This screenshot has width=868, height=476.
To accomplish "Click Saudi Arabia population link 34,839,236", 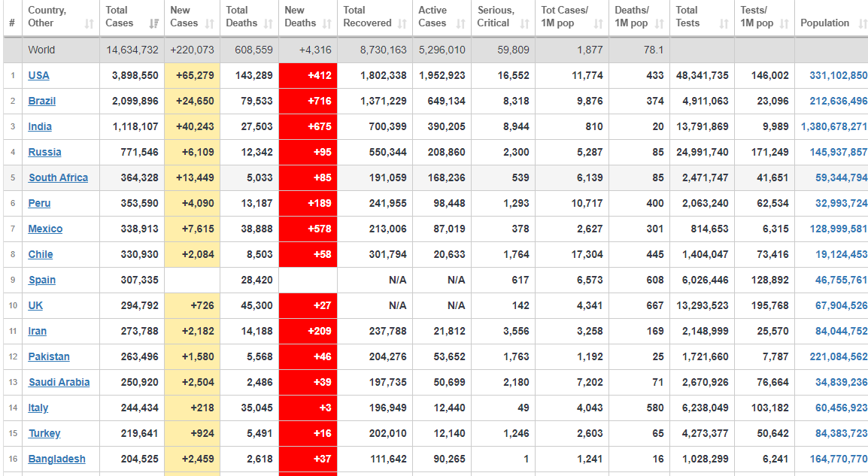I will click(x=842, y=382).
